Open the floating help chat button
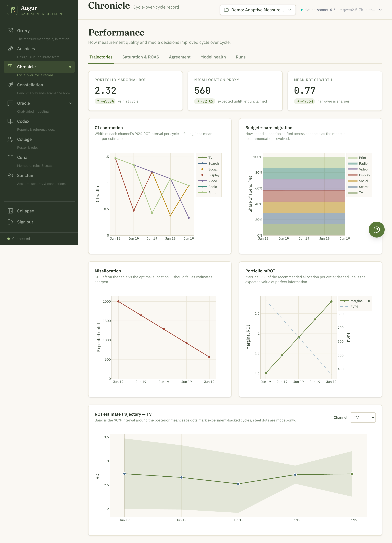This screenshot has height=543, width=392. point(376,230)
